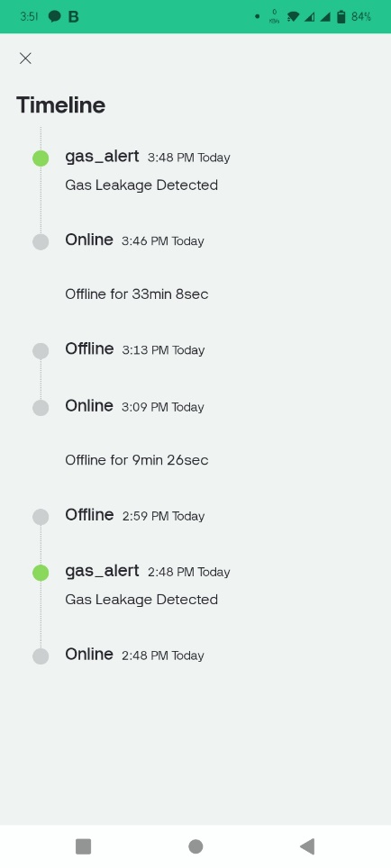The height and width of the screenshot is (868, 391).
Task: Tap the Android back navigation triangle
Action: point(307,846)
